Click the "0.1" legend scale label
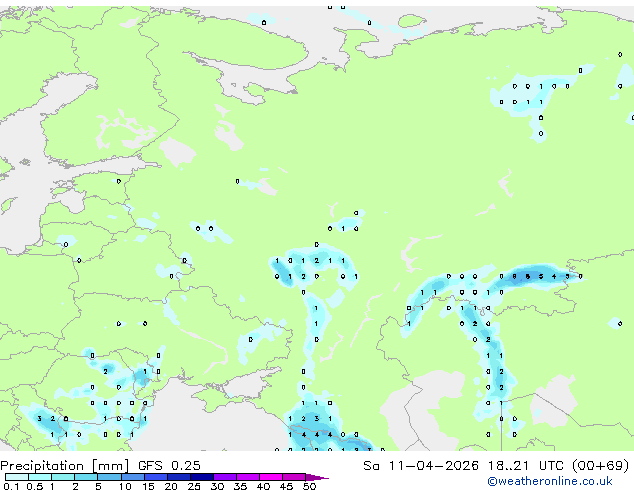634x490 pixels. click(11, 486)
